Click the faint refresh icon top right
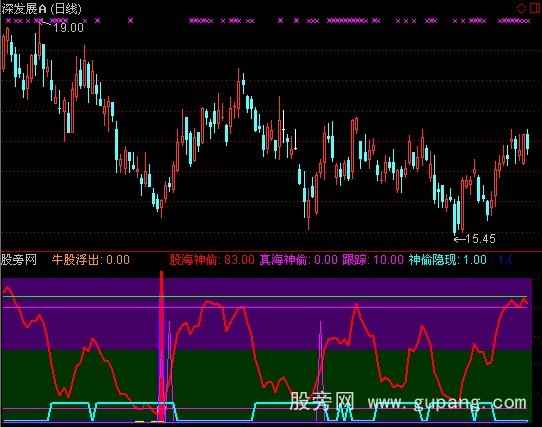Viewport: 542px width, 427px height. coord(521,8)
